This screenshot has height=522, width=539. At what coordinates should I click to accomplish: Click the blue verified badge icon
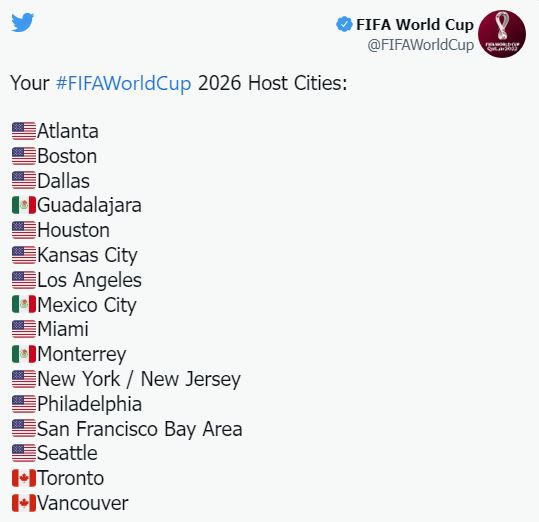(x=344, y=24)
